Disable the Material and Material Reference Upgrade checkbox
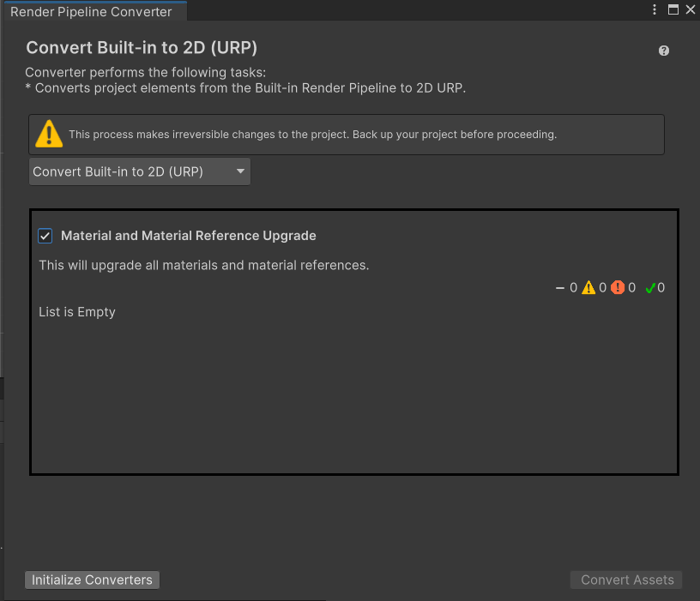Image resolution: width=700 pixels, height=601 pixels. [x=45, y=235]
